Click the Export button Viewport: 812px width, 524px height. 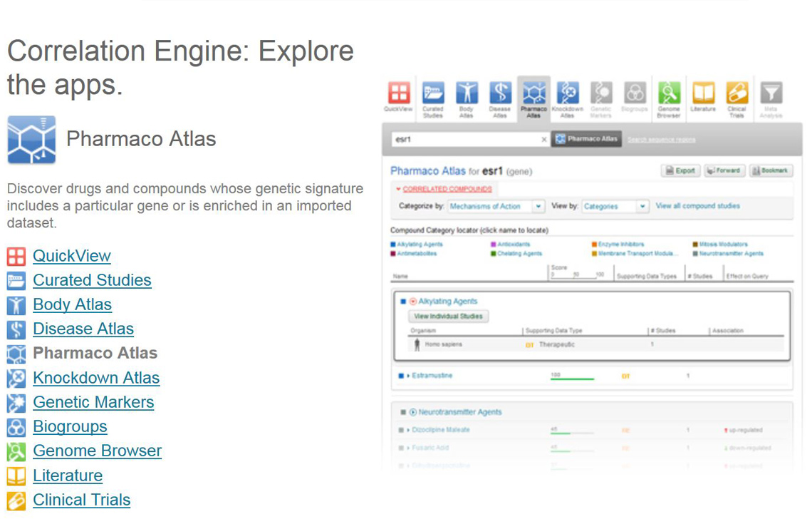(x=680, y=171)
